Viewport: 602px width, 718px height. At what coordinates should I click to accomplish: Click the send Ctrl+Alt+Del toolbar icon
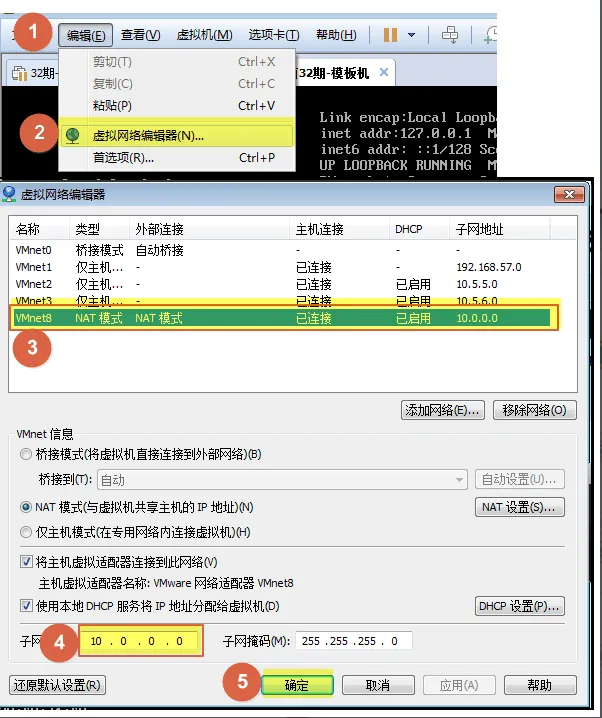(450, 35)
